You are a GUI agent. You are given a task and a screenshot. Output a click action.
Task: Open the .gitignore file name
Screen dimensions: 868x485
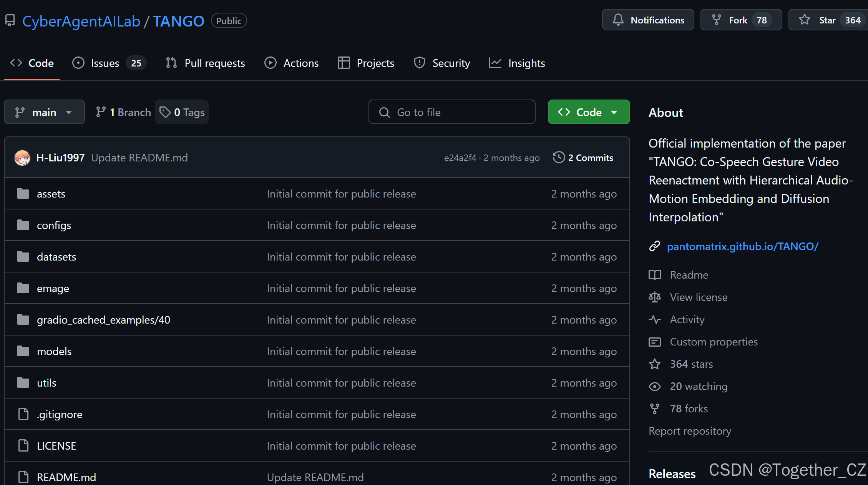coord(60,414)
